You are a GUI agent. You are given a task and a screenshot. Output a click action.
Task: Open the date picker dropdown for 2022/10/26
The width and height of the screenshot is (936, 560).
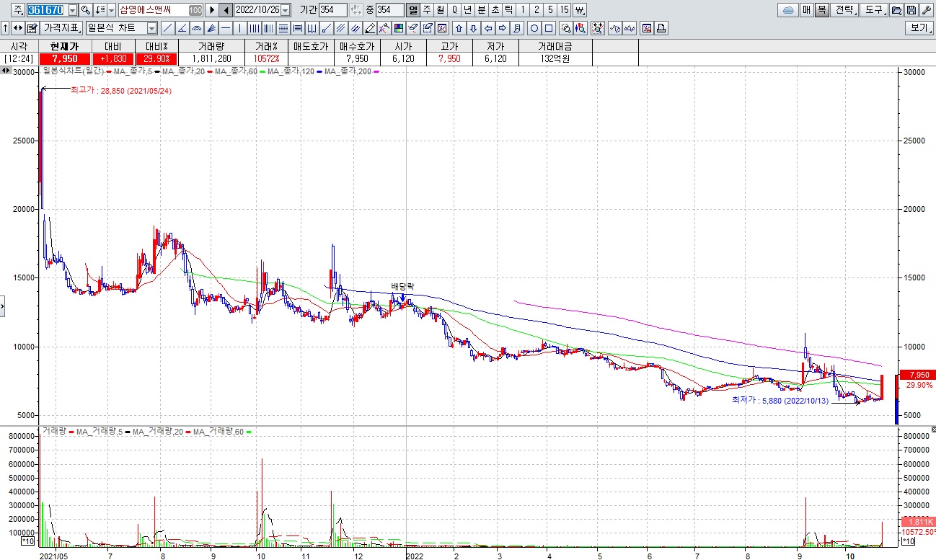click(285, 10)
